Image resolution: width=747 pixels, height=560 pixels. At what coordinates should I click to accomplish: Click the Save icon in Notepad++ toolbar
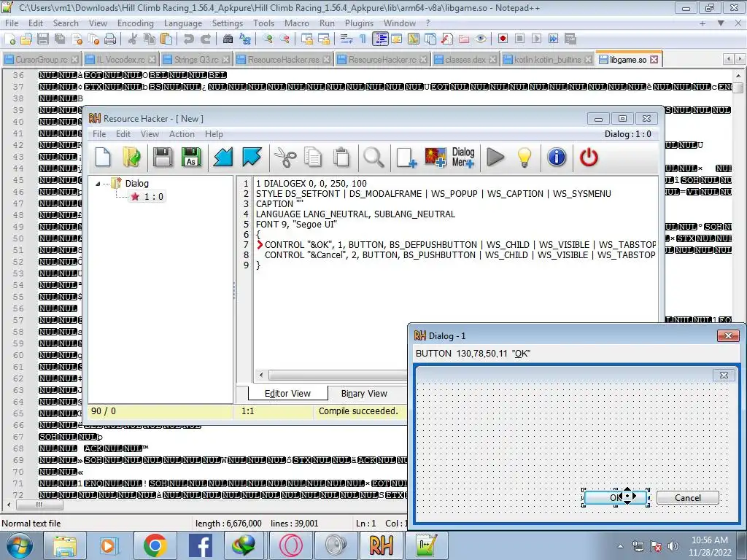click(43, 39)
